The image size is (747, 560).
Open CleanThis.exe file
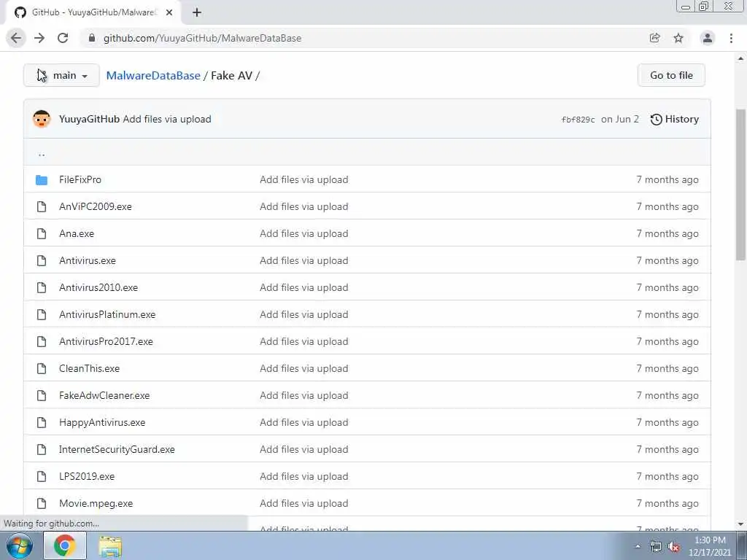pyautogui.click(x=89, y=368)
